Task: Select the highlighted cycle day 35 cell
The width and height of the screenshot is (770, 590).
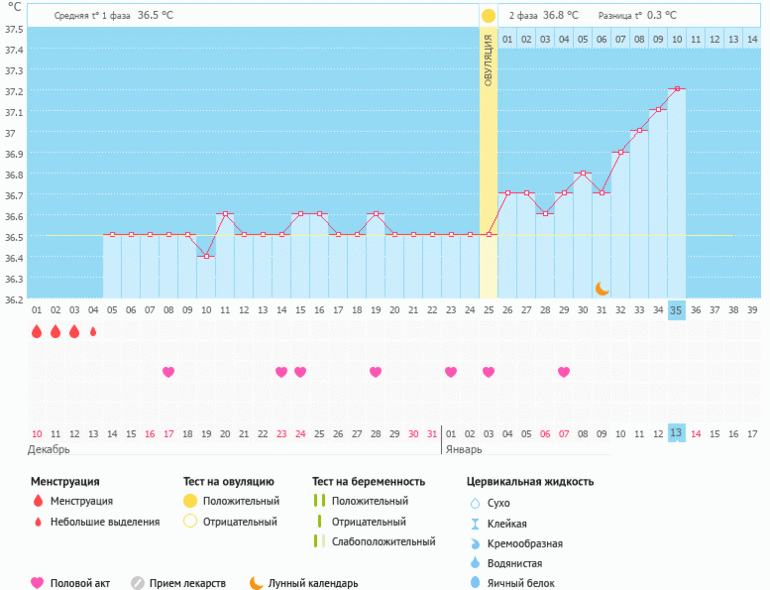Action: tap(676, 310)
